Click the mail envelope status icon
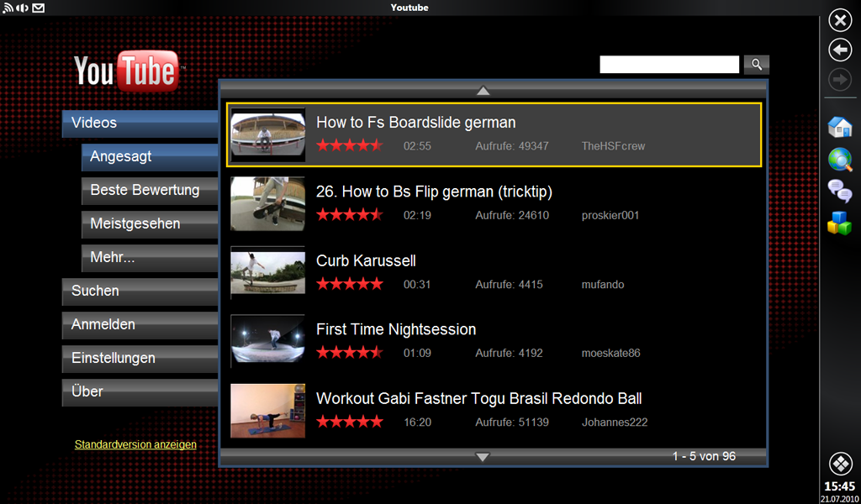The width and height of the screenshot is (861, 504). click(39, 8)
